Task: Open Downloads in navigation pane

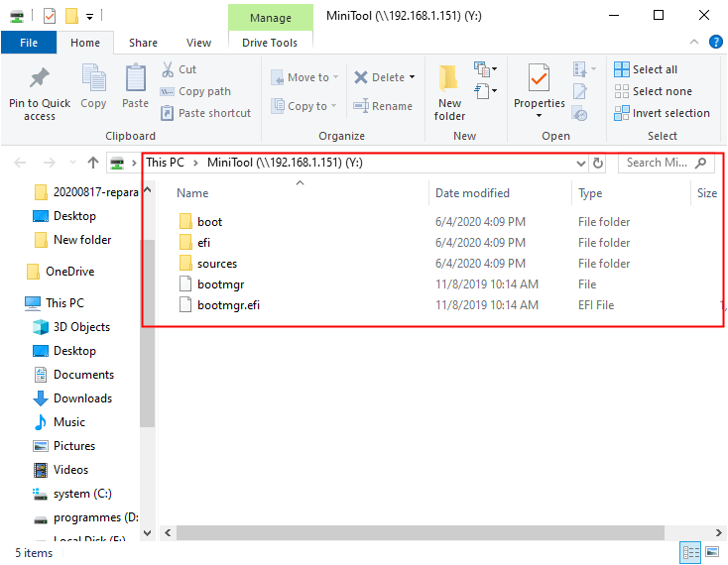Action: pos(72,398)
